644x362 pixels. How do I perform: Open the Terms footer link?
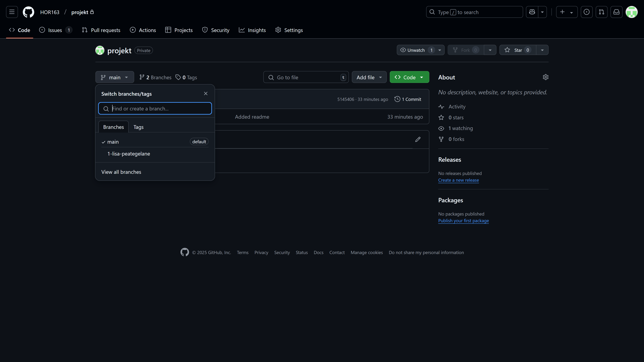pos(243,253)
